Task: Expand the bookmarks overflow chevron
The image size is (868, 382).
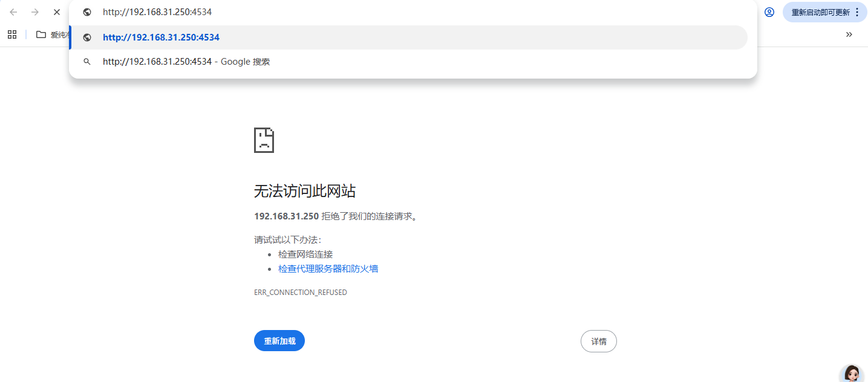Action: (849, 34)
